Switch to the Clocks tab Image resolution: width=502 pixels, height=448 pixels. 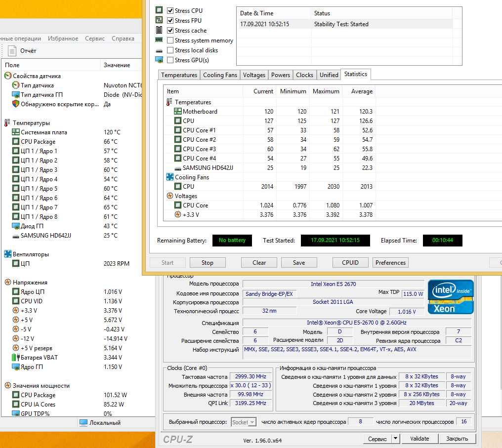click(304, 75)
